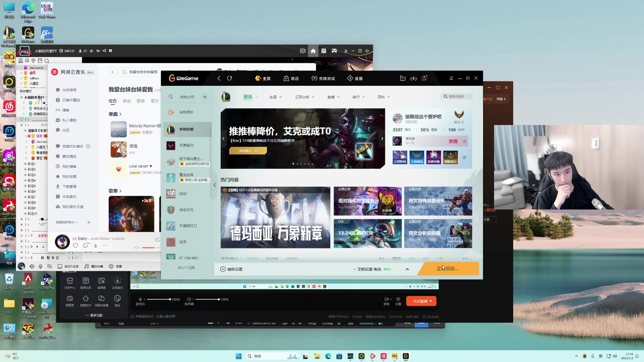Viewport: 644px width, 362px height.
Task: Open WeGame download manager icon
Action: (x=414, y=78)
